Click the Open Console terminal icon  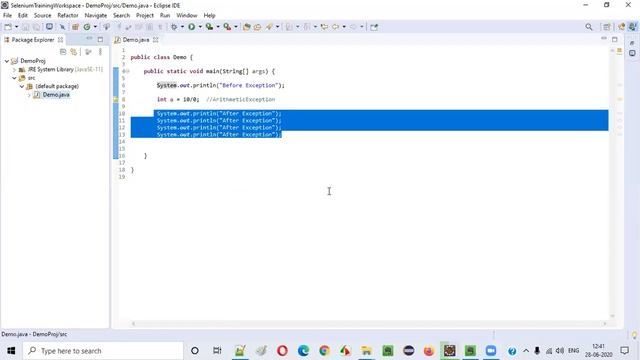[x=49, y=27]
